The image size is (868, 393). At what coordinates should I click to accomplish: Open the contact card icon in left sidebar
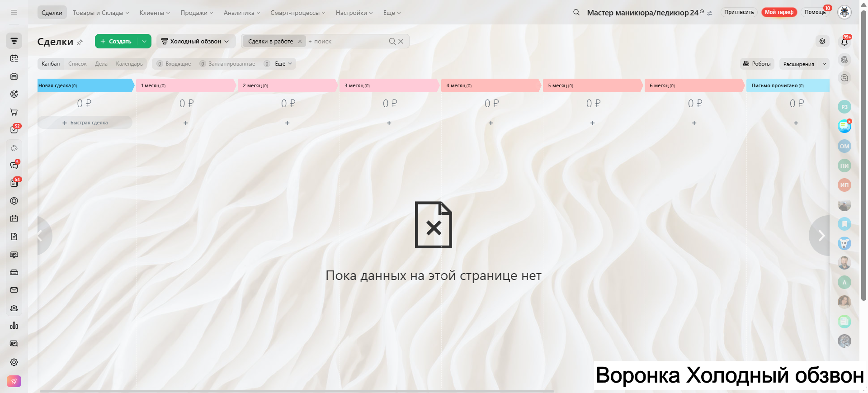click(x=14, y=343)
